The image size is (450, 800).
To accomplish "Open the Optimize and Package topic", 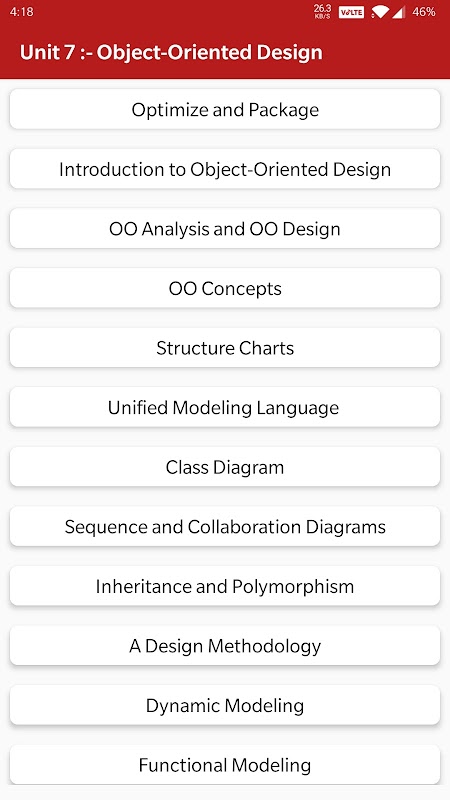I will (225, 109).
